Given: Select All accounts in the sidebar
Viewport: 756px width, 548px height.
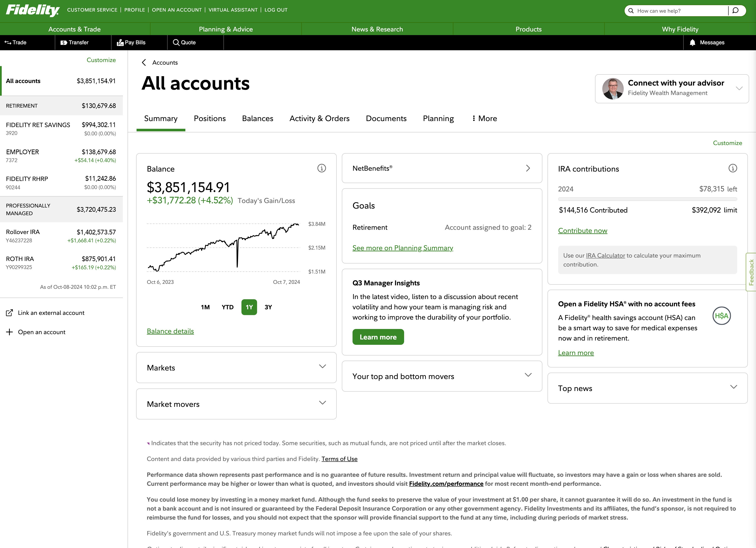Looking at the screenshot, I should [61, 81].
